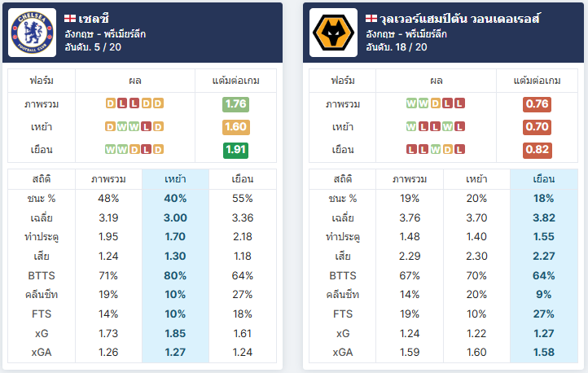Open the วูลเวอร์แฮมป์ตัน วอนเดอเรอส์ team name link
Screen dimensions: 588x373
(460, 19)
